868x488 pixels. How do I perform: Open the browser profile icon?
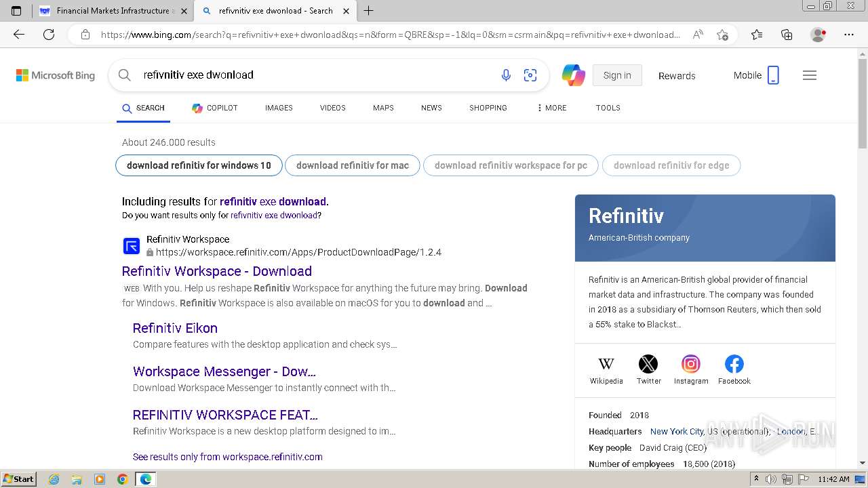(818, 35)
